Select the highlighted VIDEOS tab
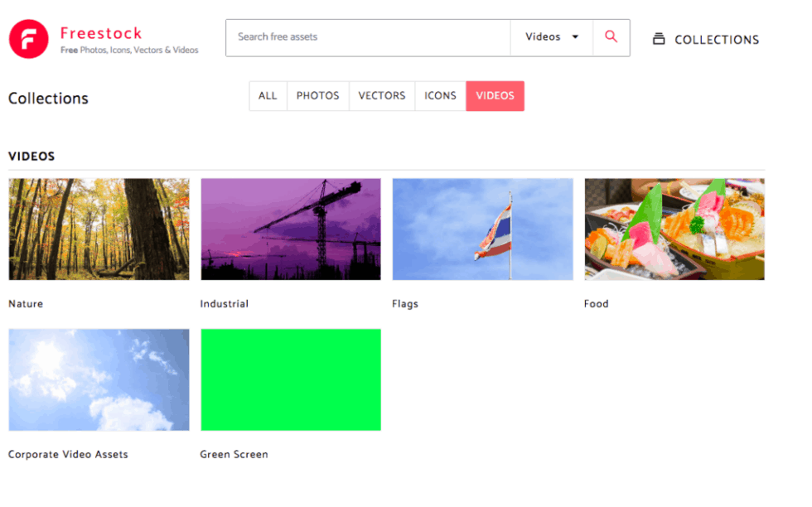This screenshot has height=507, width=812. [x=495, y=95]
